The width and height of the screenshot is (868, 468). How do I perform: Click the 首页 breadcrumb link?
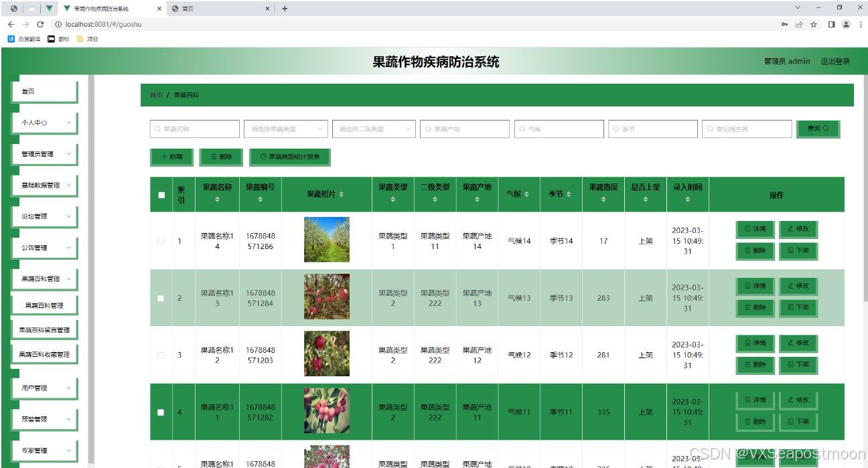(155, 94)
